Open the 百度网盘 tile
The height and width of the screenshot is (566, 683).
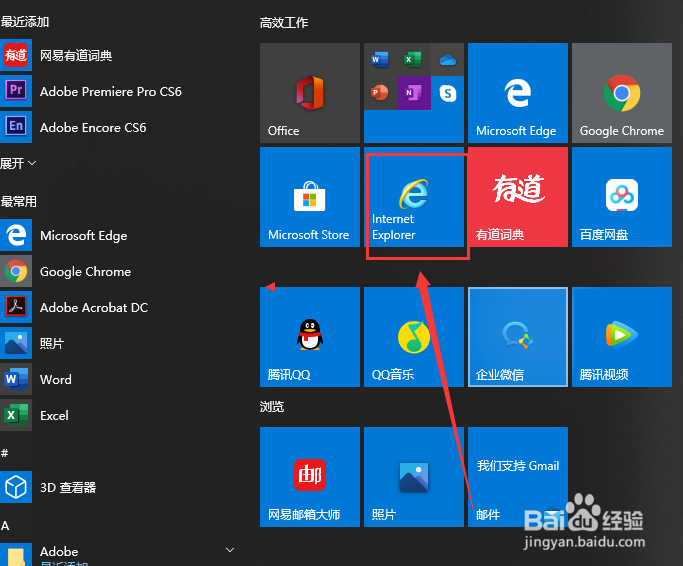tap(622, 197)
